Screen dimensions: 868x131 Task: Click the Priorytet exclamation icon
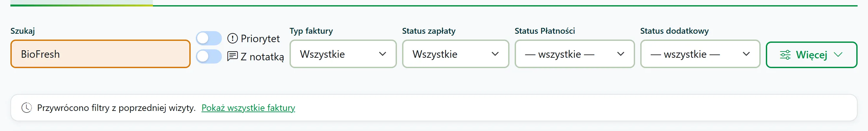coord(233,38)
